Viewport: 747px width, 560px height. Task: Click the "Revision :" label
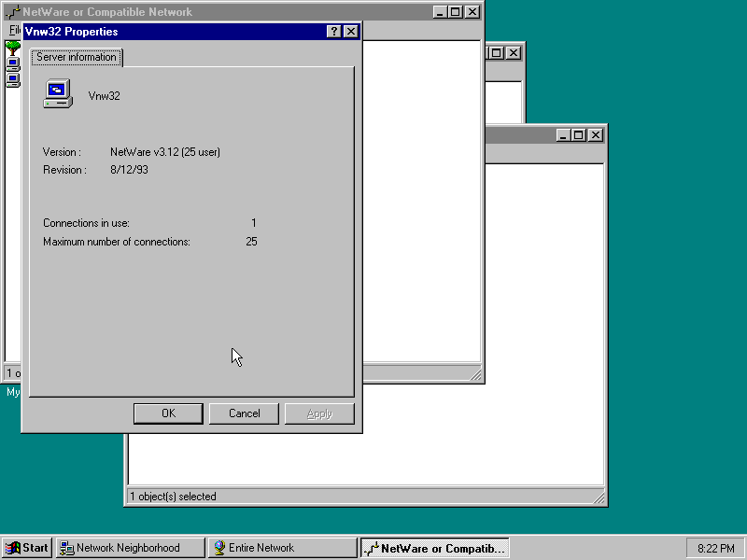tap(64, 170)
